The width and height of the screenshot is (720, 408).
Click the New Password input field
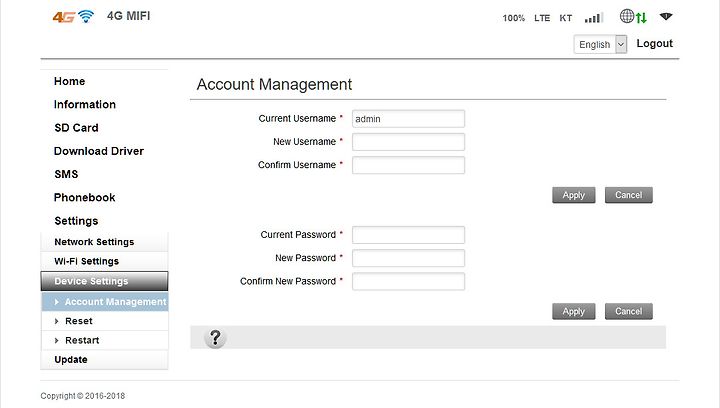pyautogui.click(x=408, y=258)
